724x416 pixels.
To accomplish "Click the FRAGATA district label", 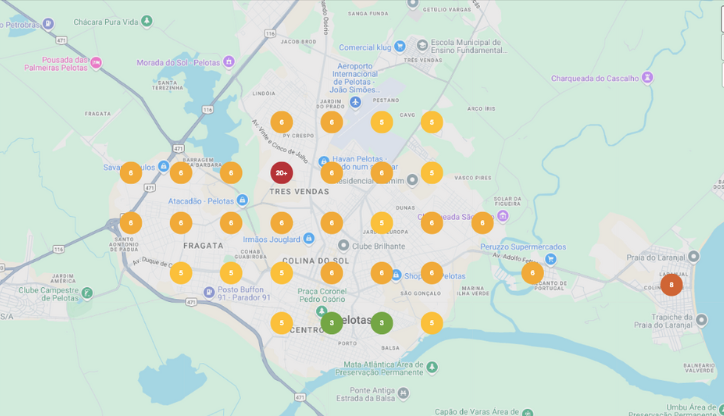I will tap(203, 246).
